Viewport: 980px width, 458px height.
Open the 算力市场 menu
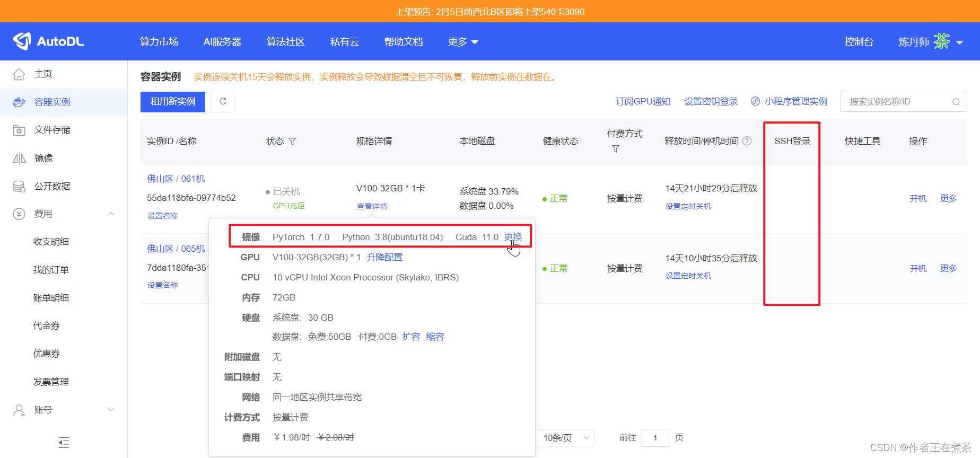pyautogui.click(x=159, y=42)
